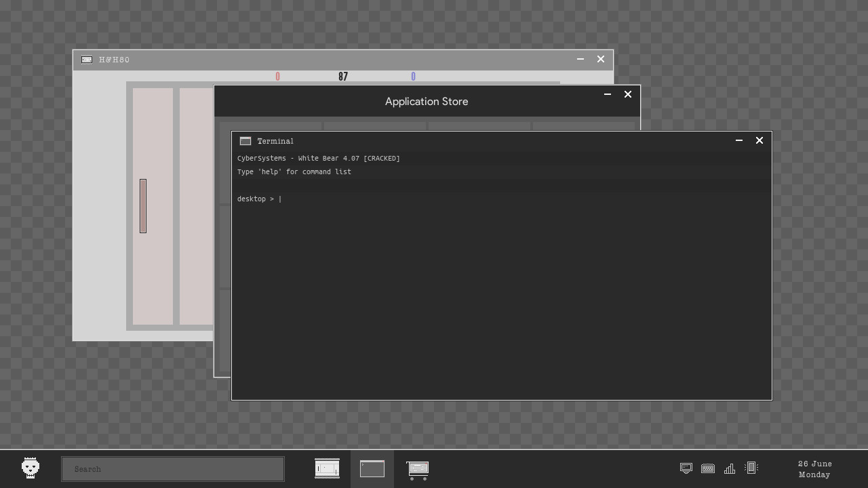868x488 pixels.
Task: Click the left paddle in H&H80
Action: pyautogui.click(x=143, y=206)
